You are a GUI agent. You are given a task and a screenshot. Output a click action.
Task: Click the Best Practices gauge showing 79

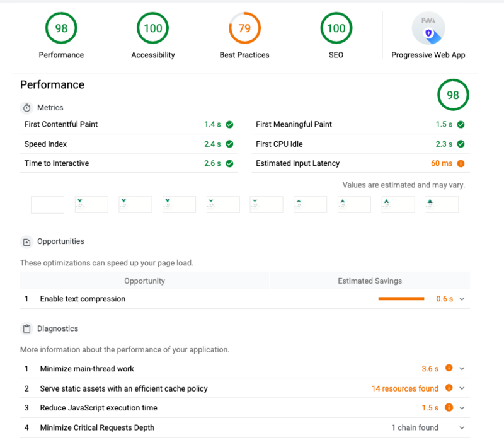point(244,28)
